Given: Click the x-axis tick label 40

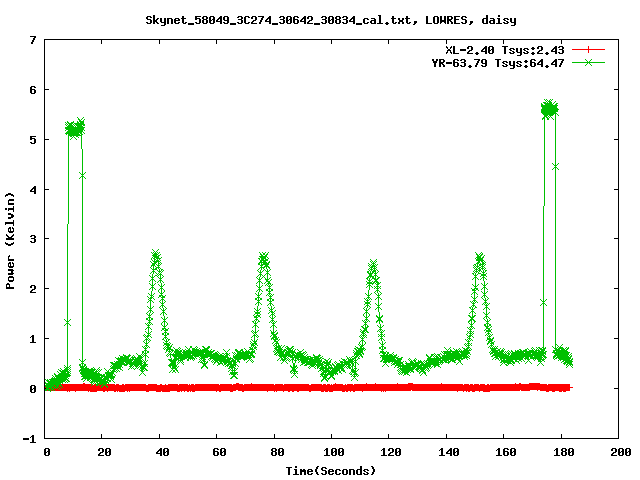Looking at the screenshot, I should 162,452.
